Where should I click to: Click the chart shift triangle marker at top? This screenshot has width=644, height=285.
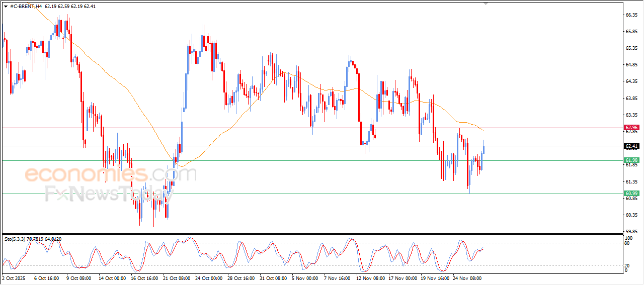pyautogui.click(x=486, y=4)
